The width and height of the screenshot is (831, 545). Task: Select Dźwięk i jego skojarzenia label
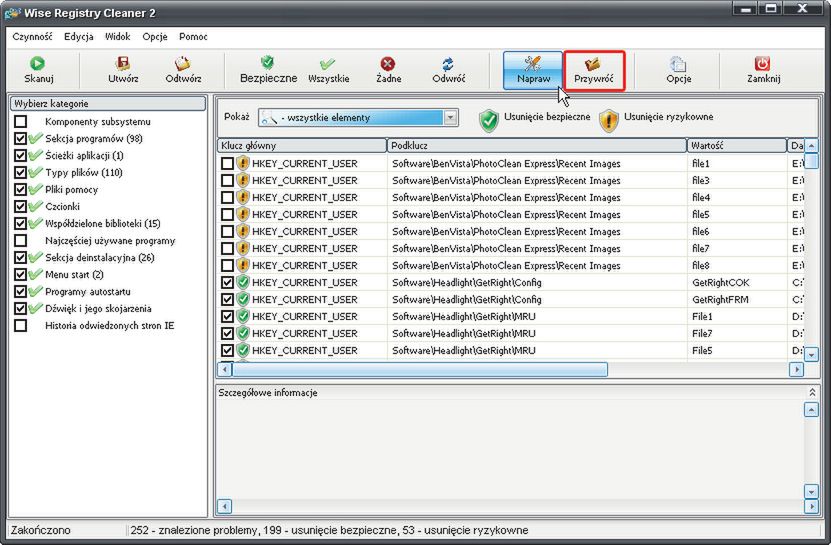98,308
